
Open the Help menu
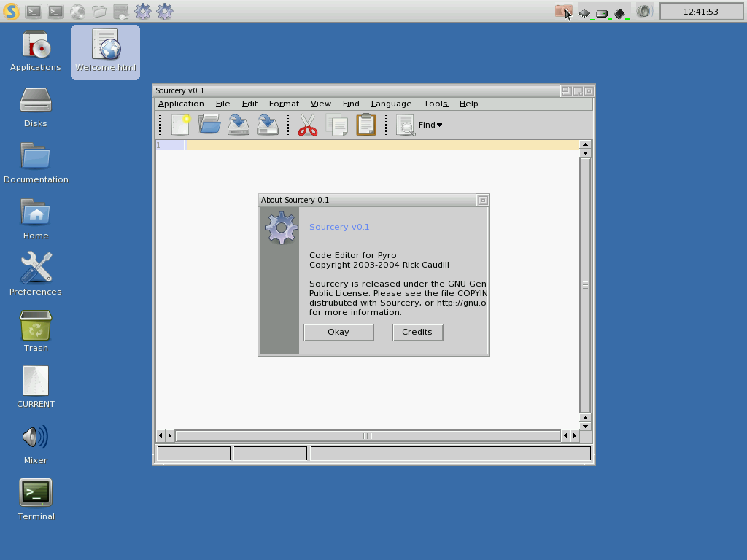point(469,104)
